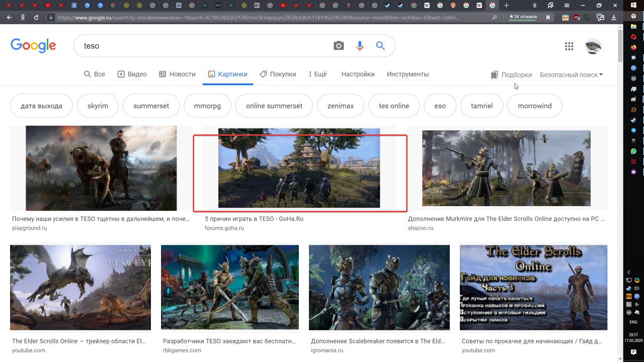
Task: Open 'Дополнение Murkmire' caption link
Action: [x=506, y=219]
